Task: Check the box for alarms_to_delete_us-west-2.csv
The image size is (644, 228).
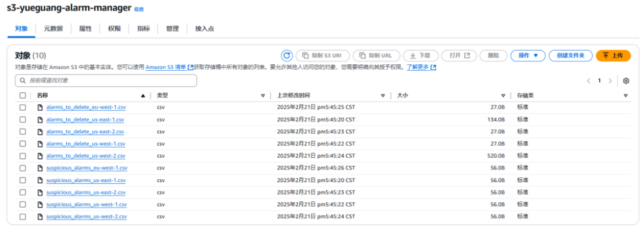Action: [x=23, y=156]
